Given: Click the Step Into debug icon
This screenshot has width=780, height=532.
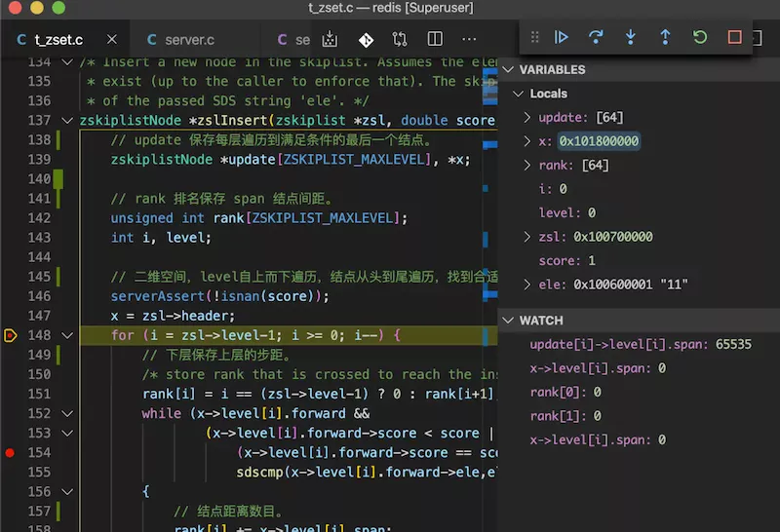Looking at the screenshot, I should click(x=631, y=37).
